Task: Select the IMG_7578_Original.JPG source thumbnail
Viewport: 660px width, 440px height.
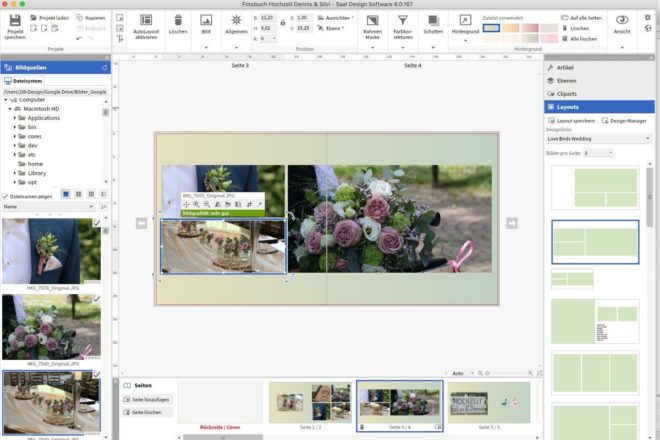Action: 51,251
